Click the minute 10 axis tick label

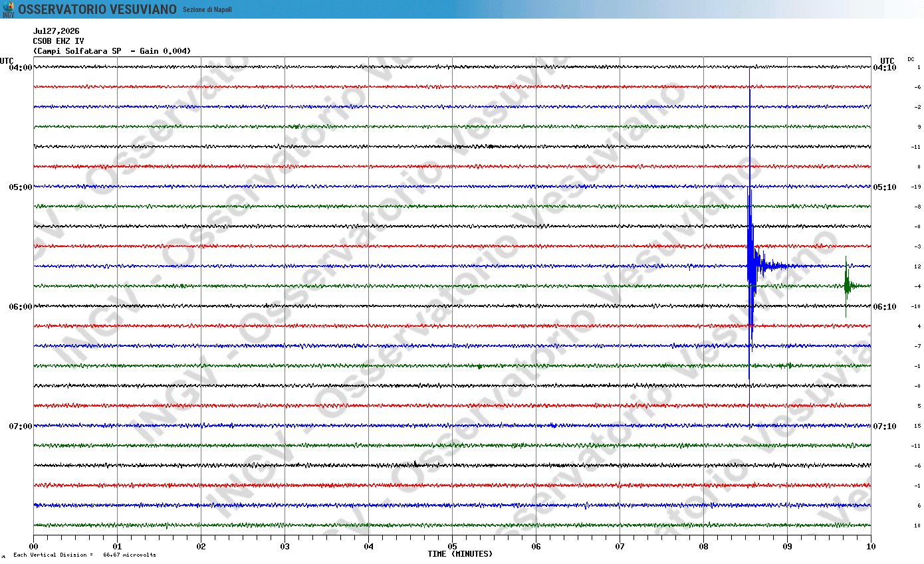point(871,547)
